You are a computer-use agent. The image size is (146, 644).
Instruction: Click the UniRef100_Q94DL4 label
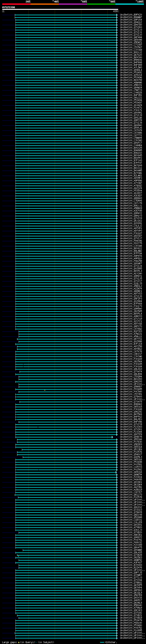tap(131, 70)
